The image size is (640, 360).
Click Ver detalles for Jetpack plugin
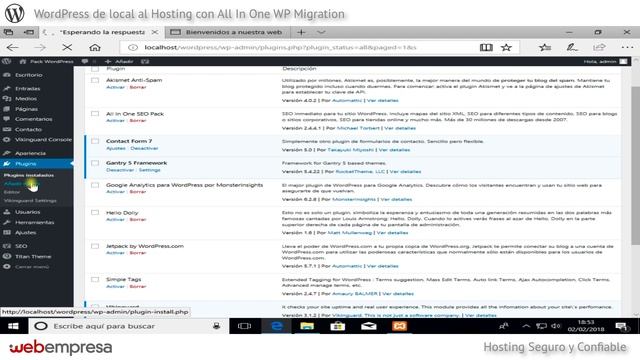[x=382, y=266]
